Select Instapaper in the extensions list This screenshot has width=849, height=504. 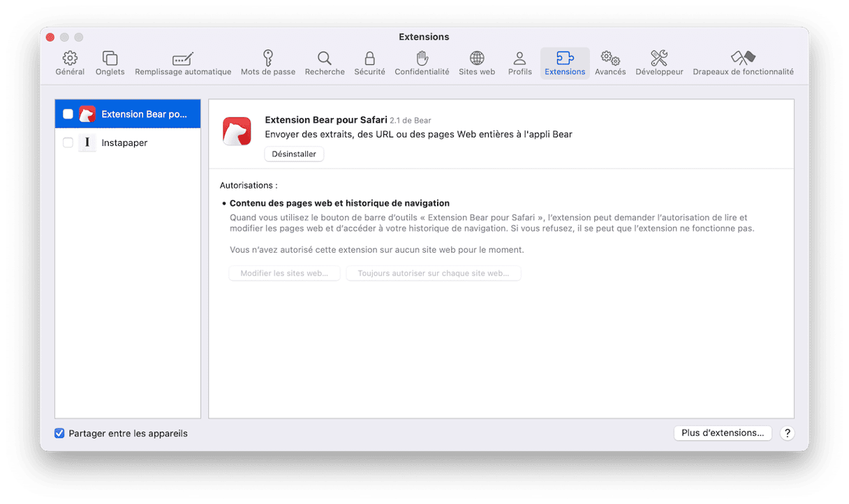[124, 142]
